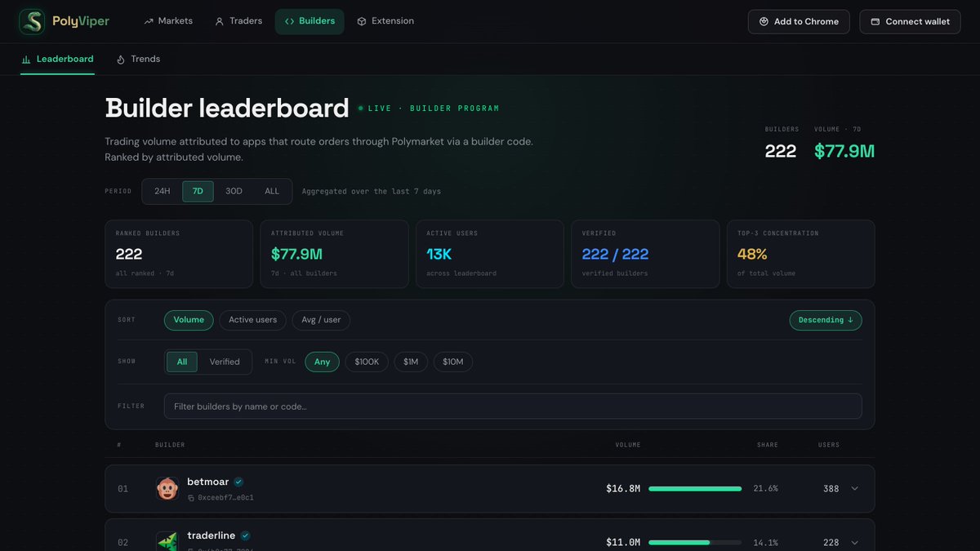Click the traderline green avatar

coord(167,542)
